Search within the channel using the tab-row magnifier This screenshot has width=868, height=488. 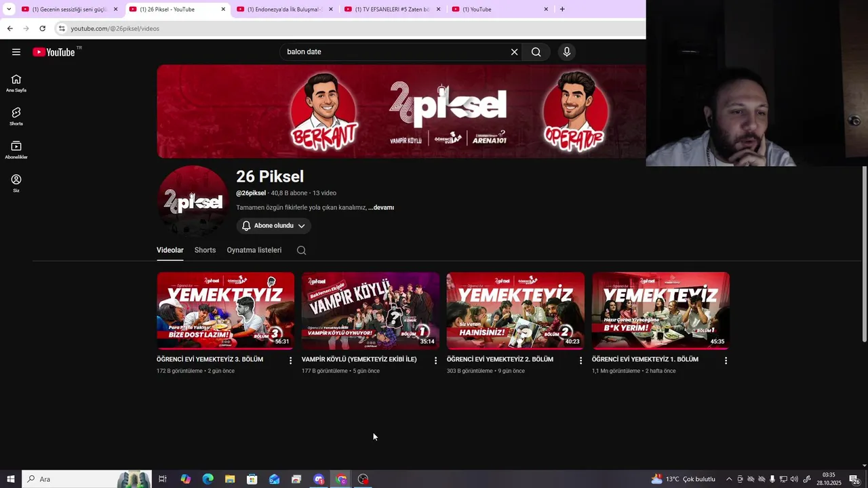pyautogui.click(x=302, y=250)
